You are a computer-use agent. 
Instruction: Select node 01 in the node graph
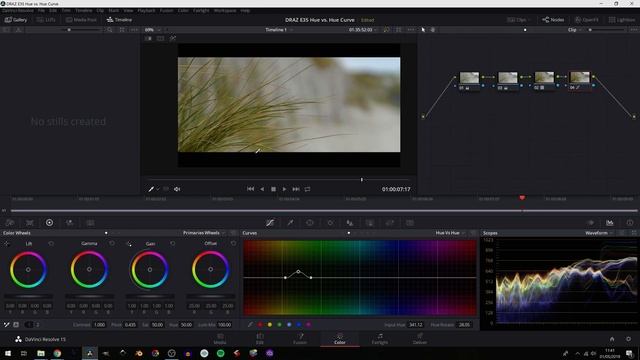pos(469,80)
